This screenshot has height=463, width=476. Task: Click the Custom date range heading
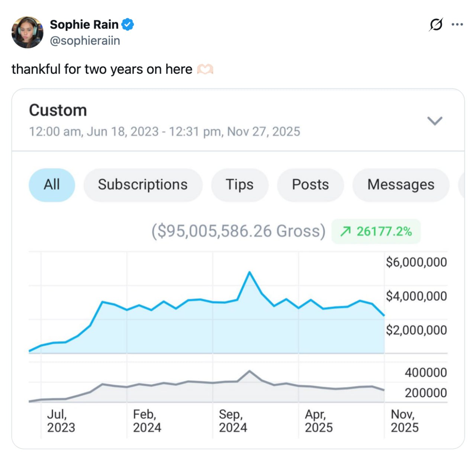point(58,110)
